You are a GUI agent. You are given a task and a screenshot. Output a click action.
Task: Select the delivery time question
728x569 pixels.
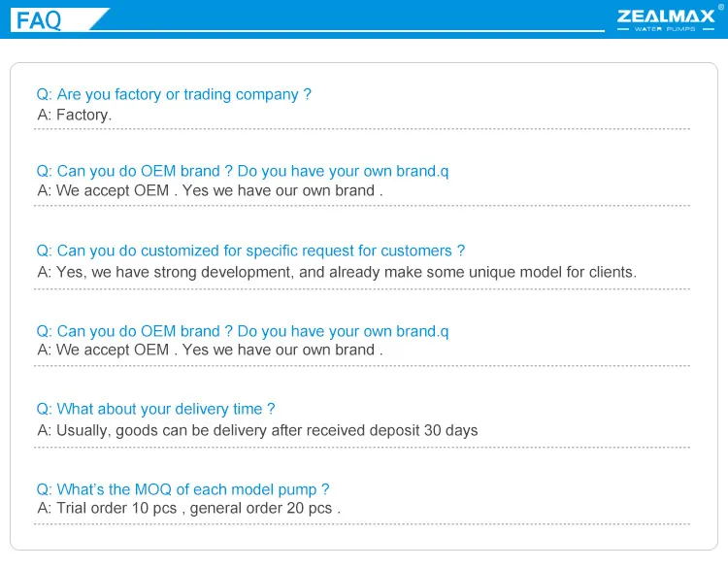(x=155, y=409)
